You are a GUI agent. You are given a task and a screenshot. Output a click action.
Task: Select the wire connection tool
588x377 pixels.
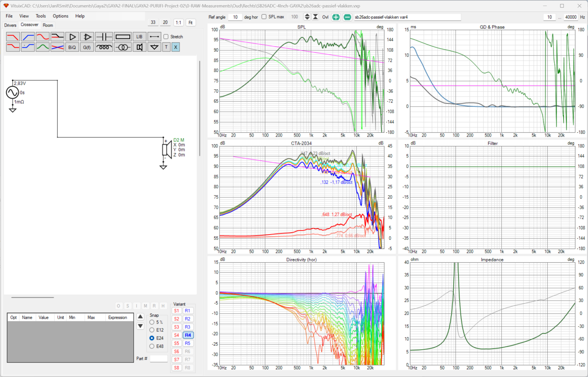click(x=154, y=37)
